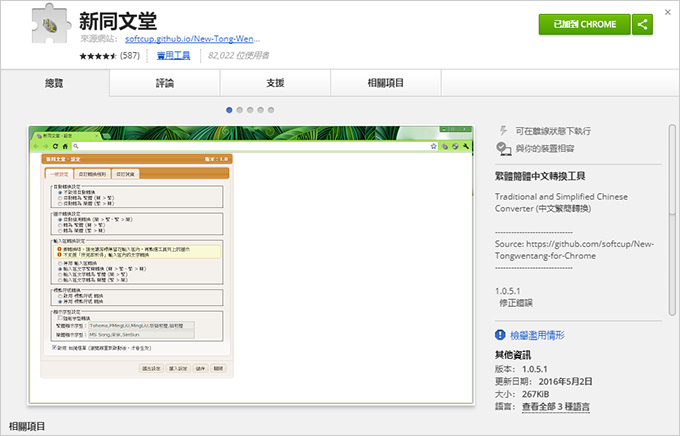Click the reload icon in preview browser
The image size is (680, 436).
[55, 146]
